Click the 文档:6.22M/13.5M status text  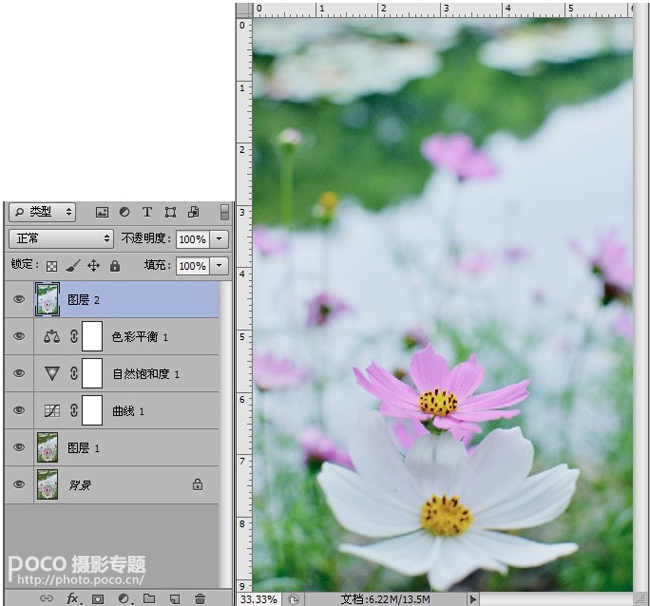pos(385,599)
